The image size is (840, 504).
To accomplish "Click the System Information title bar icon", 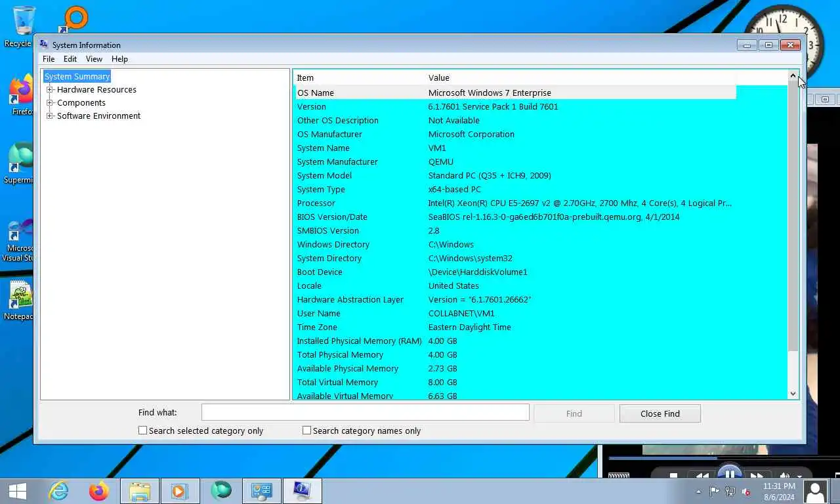I will [x=44, y=45].
